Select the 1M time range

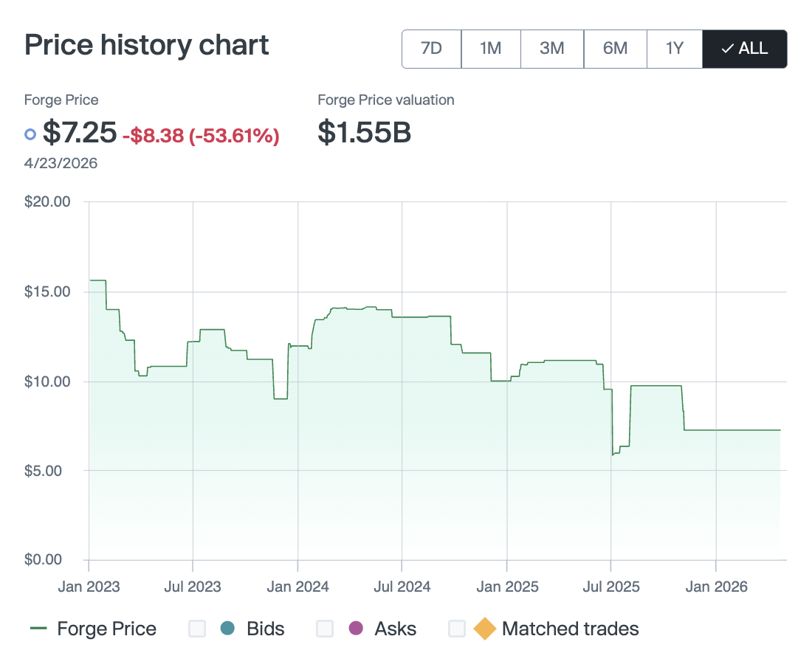(x=490, y=49)
